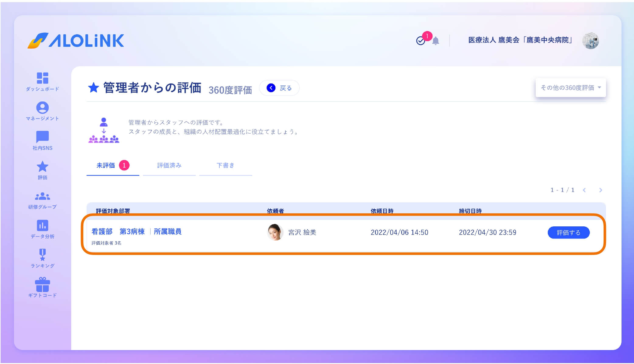The height and width of the screenshot is (364, 634).
Task: Click the previous page left chevron
Action: pos(584,190)
